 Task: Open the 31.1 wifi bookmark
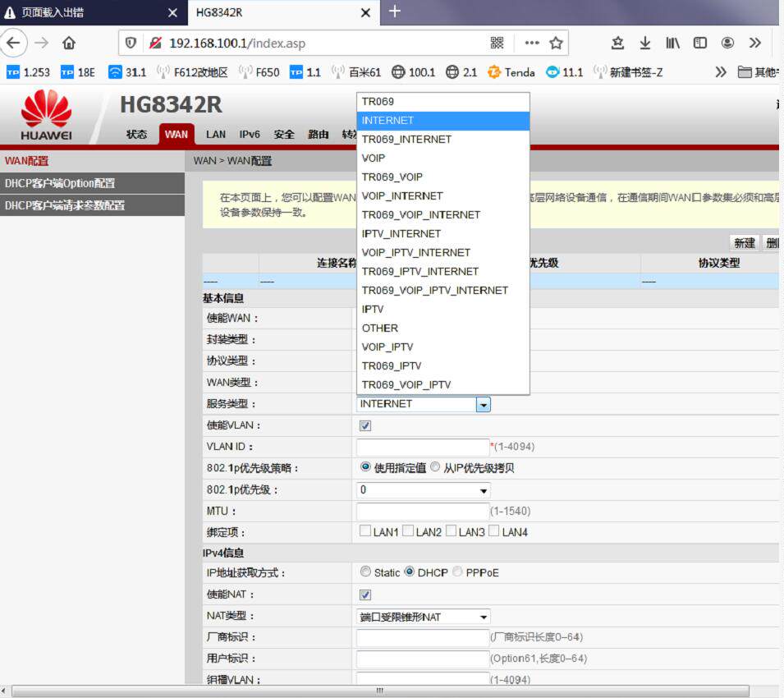tap(127, 72)
